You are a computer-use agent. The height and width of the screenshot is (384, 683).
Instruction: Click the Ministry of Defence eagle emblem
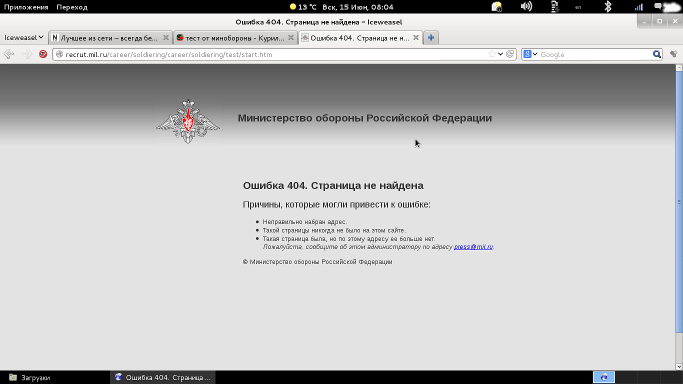click(x=188, y=121)
